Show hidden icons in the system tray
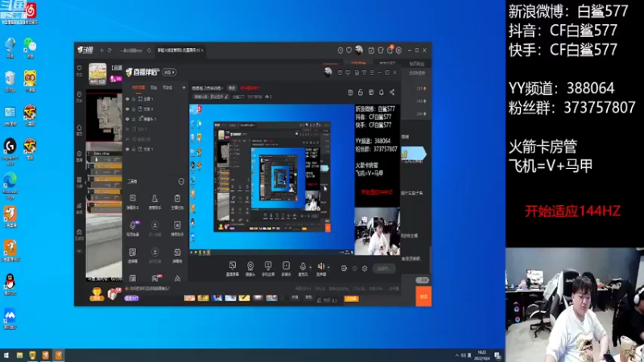 457,356
